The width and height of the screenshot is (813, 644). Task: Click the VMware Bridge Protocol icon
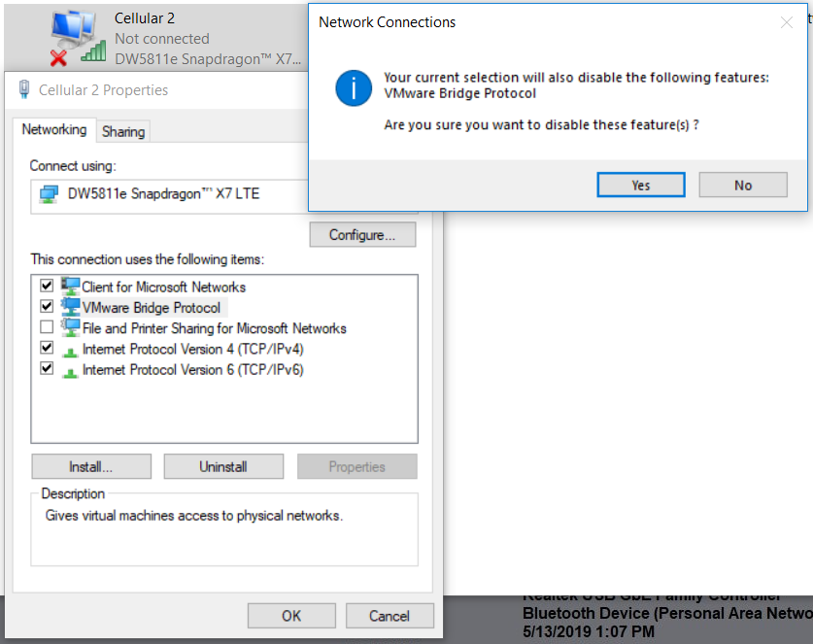click(x=68, y=307)
